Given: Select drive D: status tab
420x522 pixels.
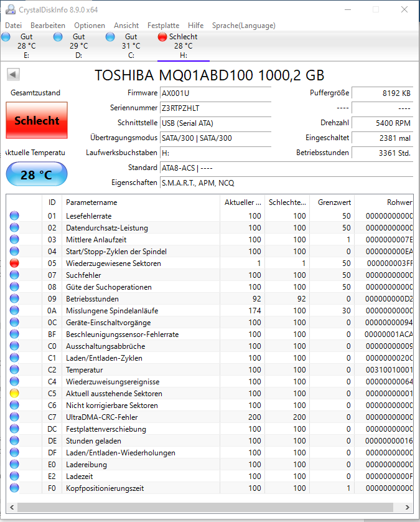Looking at the screenshot, I should tap(78, 46).
